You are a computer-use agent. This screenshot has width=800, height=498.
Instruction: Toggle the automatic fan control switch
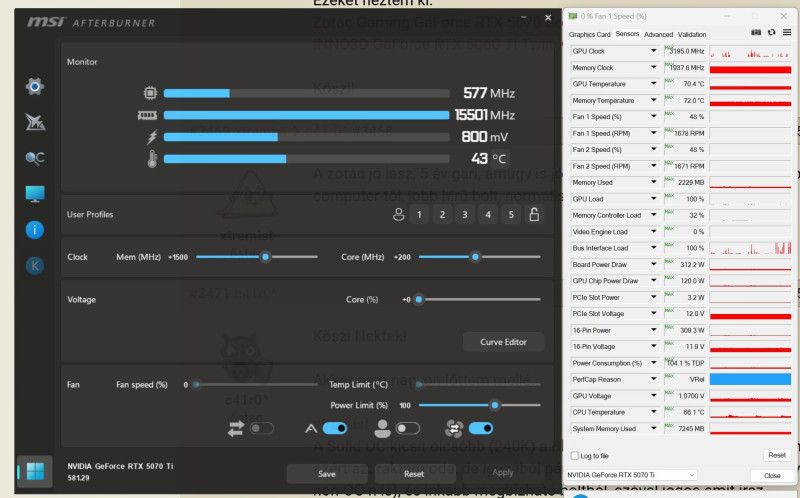(x=335, y=429)
